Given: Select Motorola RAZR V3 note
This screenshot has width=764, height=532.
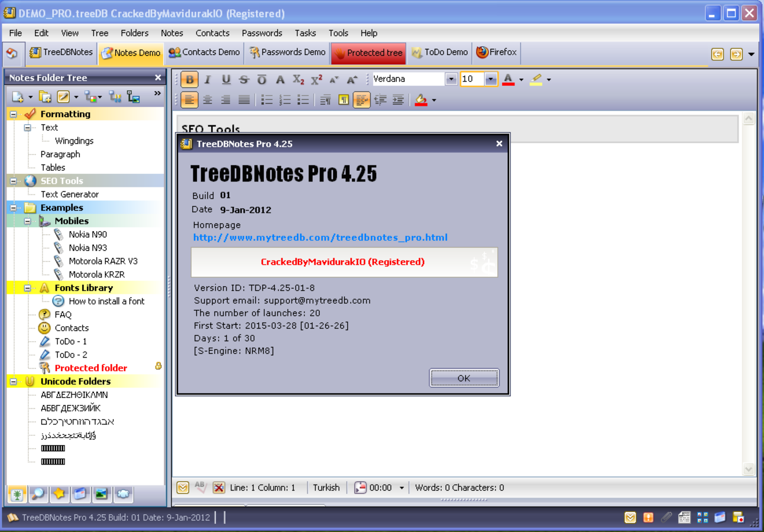Looking at the screenshot, I should click(103, 261).
